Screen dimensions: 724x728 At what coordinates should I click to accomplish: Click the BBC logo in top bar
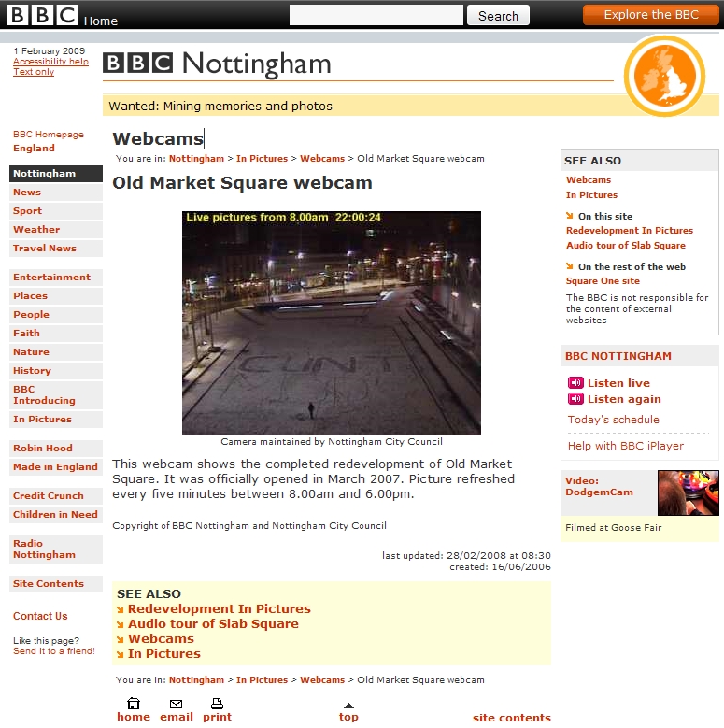click(42, 15)
